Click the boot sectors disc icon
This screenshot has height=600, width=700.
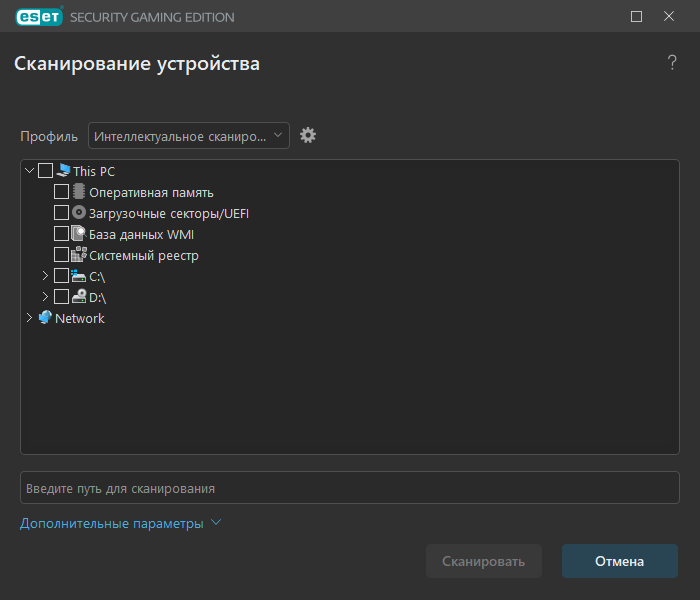[x=79, y=212]
